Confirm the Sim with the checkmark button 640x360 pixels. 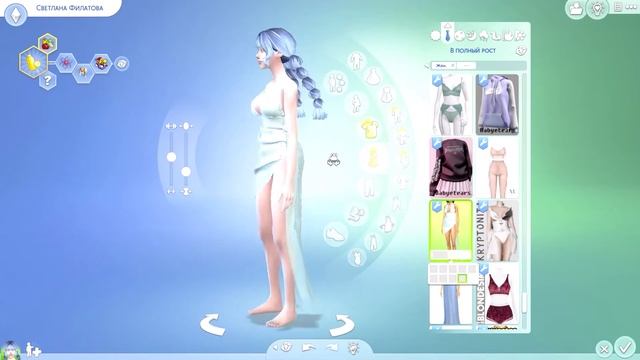coord(624,347)
